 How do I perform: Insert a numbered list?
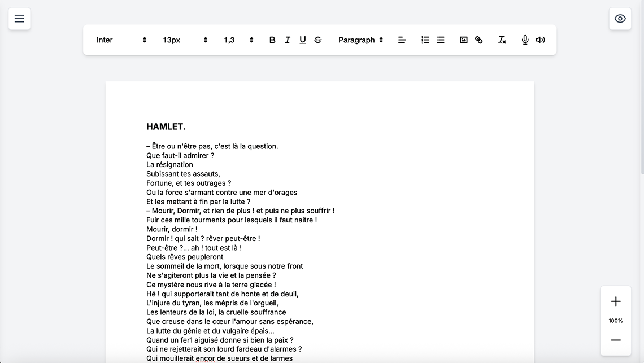[425, 40]
